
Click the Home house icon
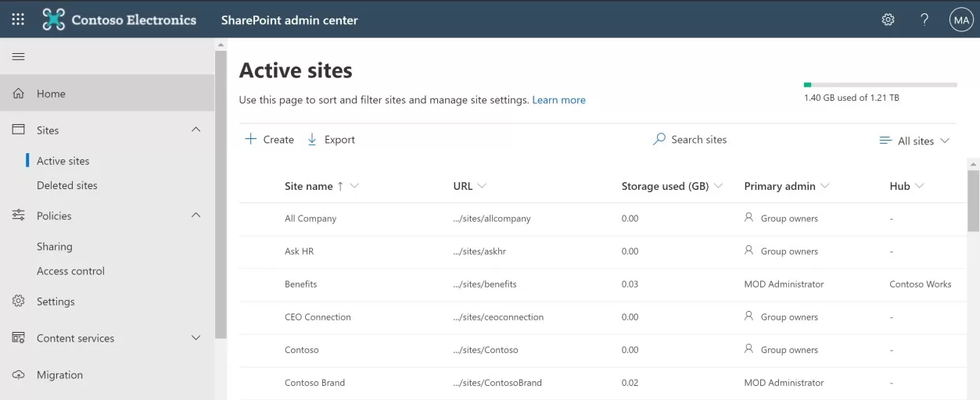click(19, 94)
